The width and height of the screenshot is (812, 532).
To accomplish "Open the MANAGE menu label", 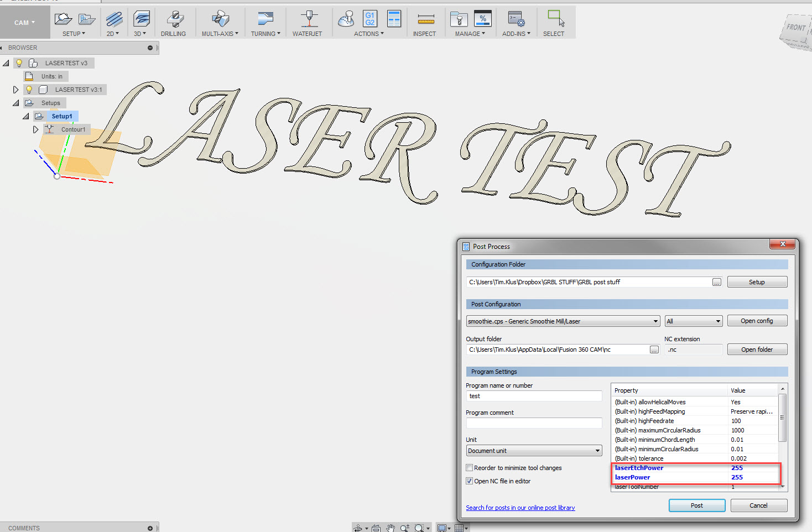I will point(470,34).
